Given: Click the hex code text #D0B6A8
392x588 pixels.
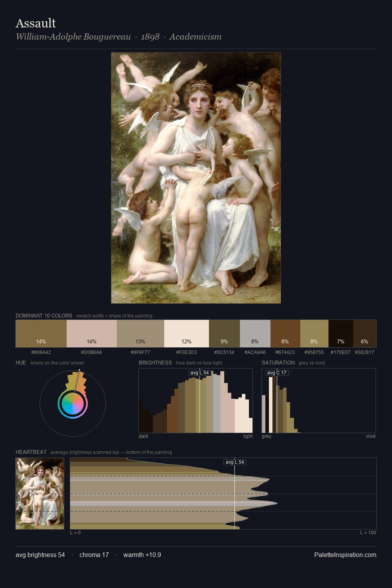Looking at the screenshot, I should [91, 352].
